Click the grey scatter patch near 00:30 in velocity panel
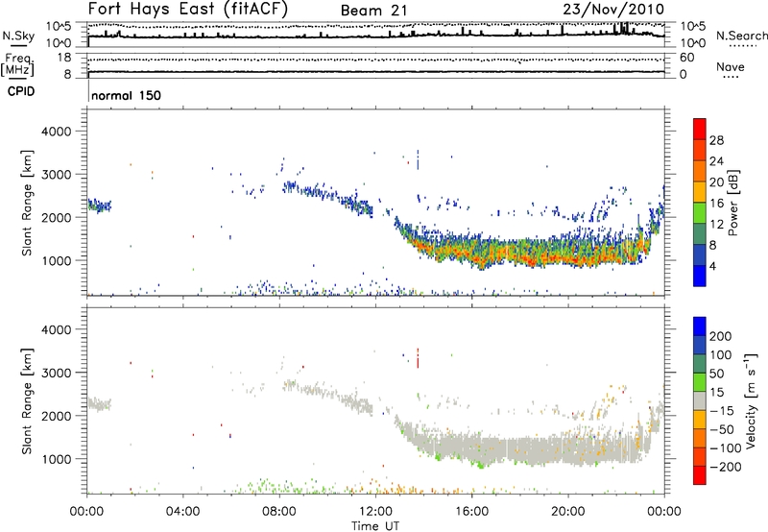Viewport: 768px width, 532px height. (100, 404)
